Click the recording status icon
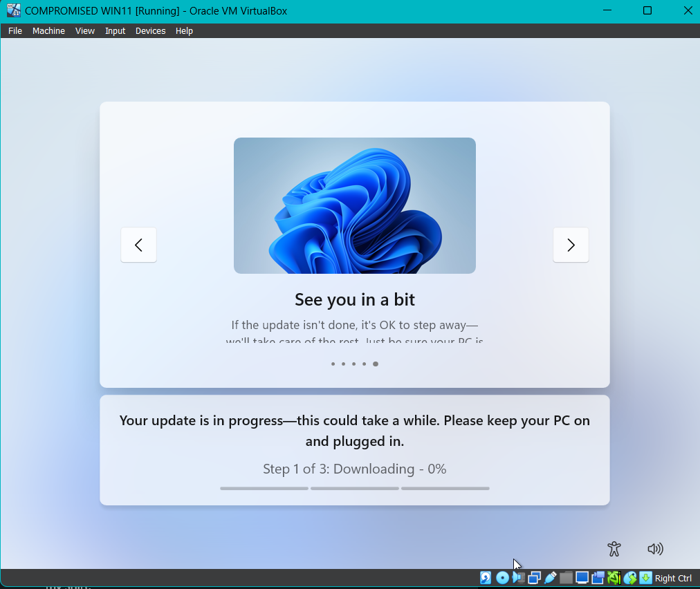Screen dimensions: 700x589 [598, 578]
